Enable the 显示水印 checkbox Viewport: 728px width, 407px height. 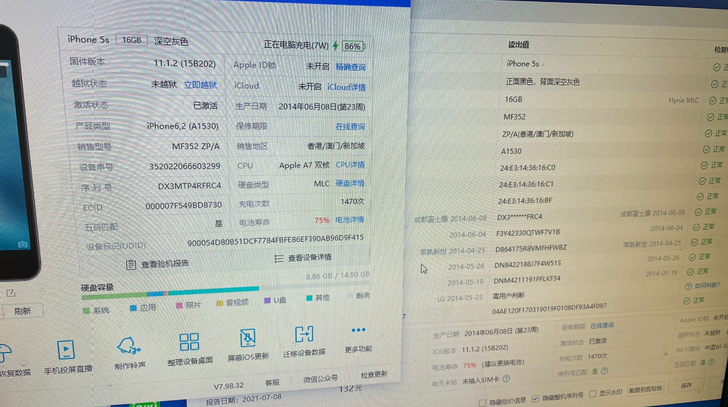(592, 394)
